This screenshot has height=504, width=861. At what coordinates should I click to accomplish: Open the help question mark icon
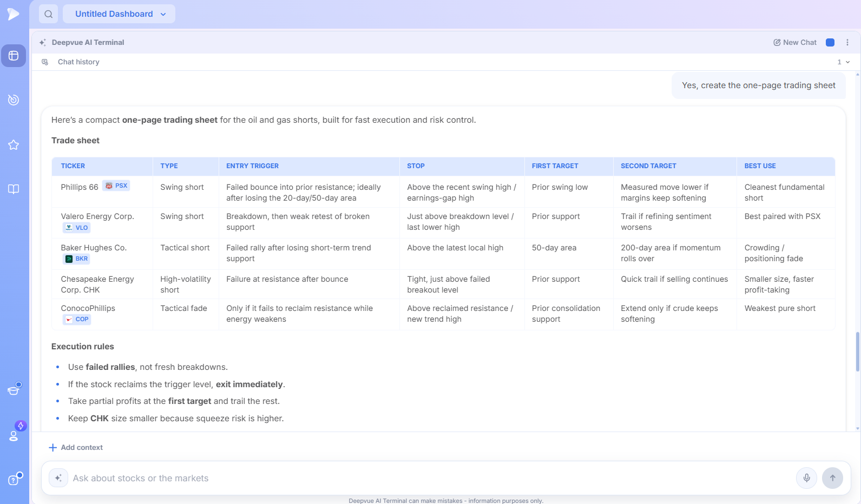pos(14,479)
